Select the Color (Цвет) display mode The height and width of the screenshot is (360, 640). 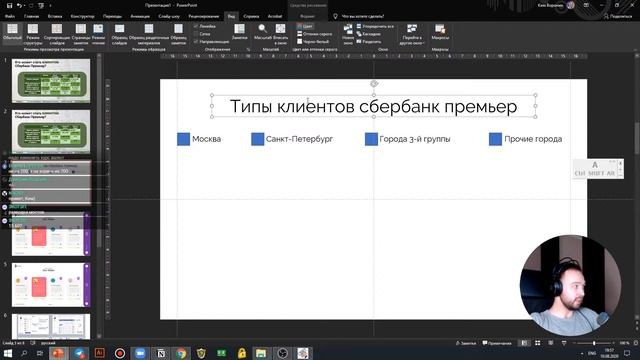coord(305,26)
